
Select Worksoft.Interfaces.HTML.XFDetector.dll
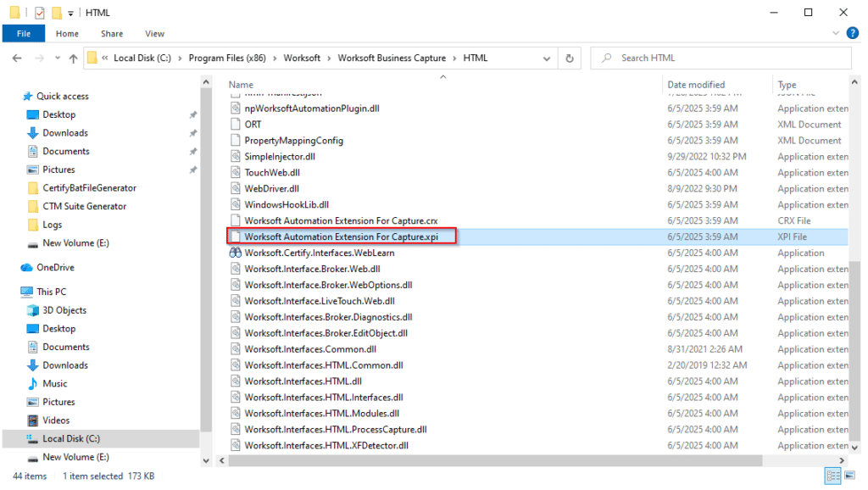coord(326,446)
